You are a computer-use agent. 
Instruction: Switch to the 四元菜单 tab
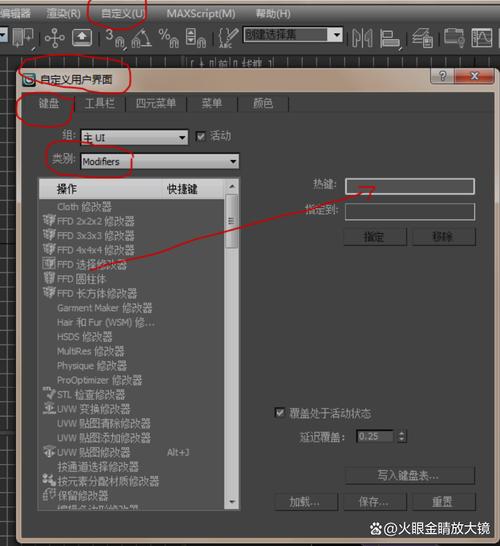[156, 103]
